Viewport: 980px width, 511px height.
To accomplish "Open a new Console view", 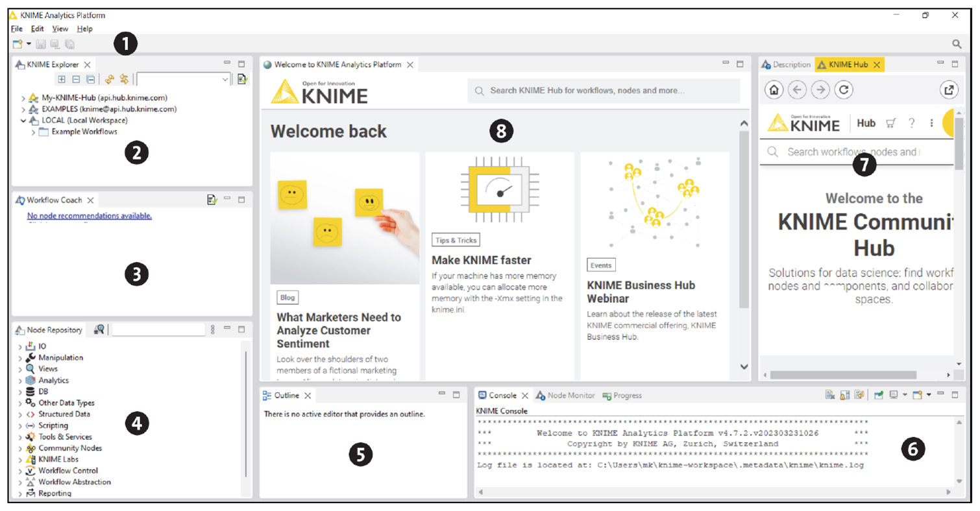I will click(918, 394).
